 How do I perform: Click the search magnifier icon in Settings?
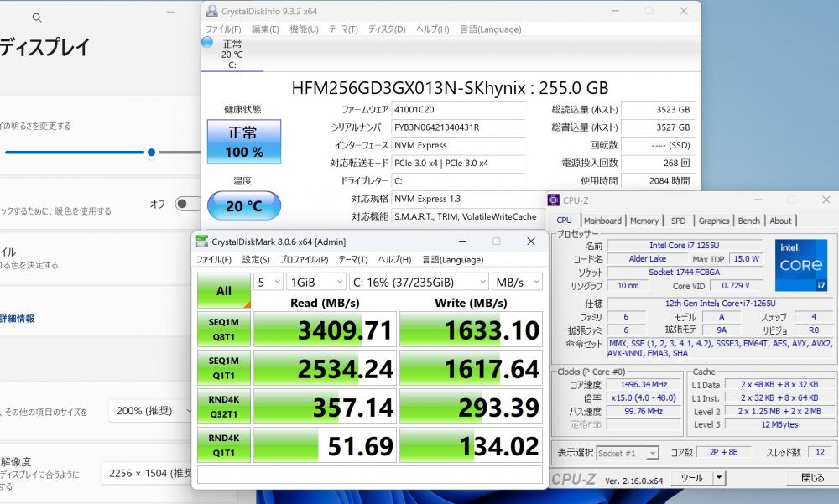[x=35, y=17]
